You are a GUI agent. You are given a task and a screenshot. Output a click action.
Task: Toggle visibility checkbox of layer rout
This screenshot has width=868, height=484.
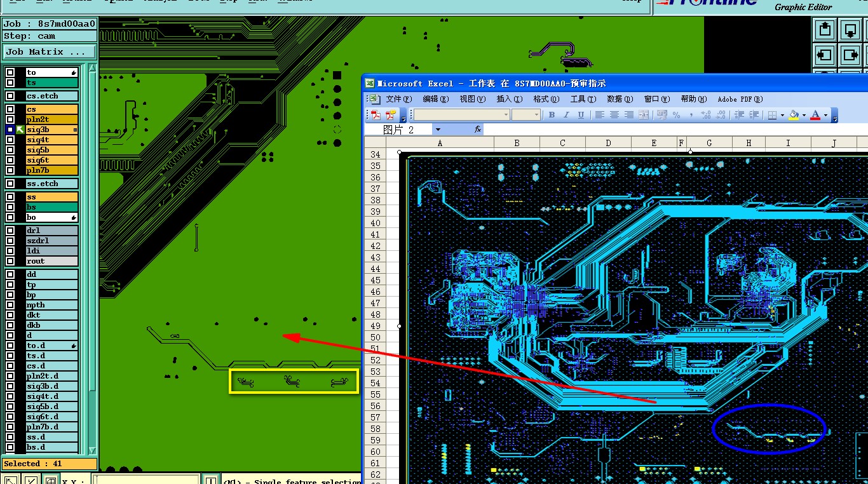(10, 261)
